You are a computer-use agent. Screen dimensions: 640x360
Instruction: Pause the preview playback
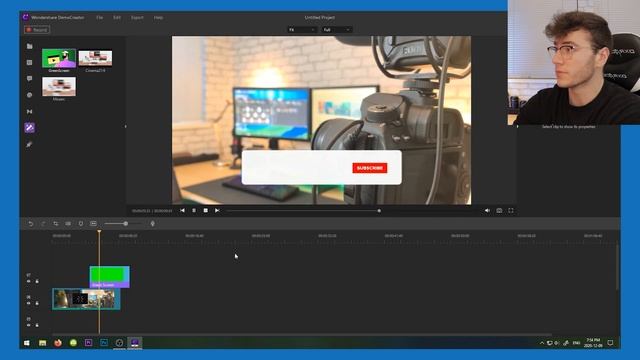194,211
